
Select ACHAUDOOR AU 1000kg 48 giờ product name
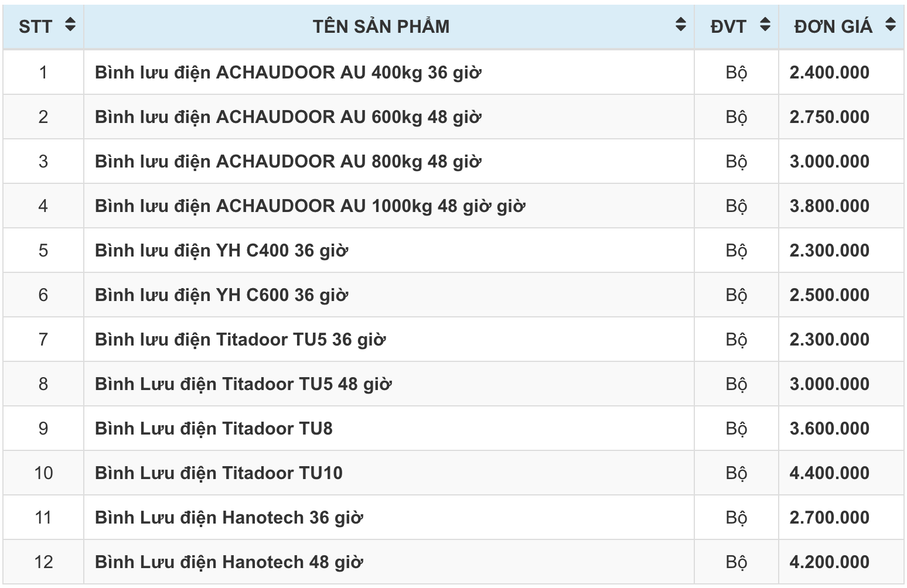coord(310,206)
